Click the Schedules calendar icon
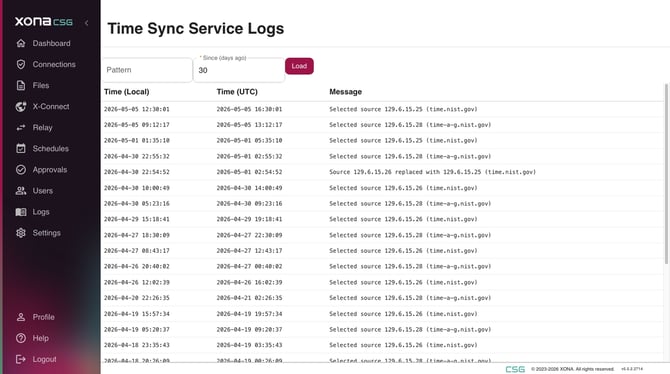 pyautogui.click(x=21, y=149)
